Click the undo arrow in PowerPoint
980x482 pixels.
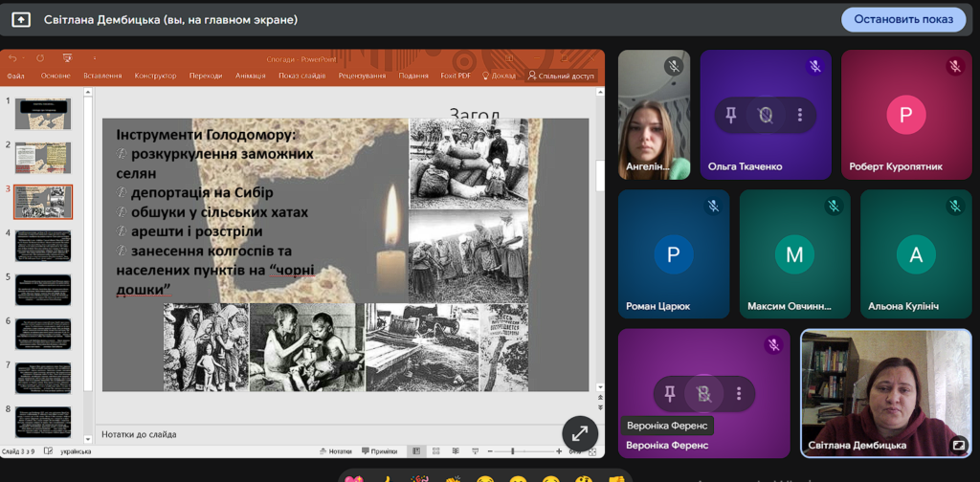tap(13, 57)
